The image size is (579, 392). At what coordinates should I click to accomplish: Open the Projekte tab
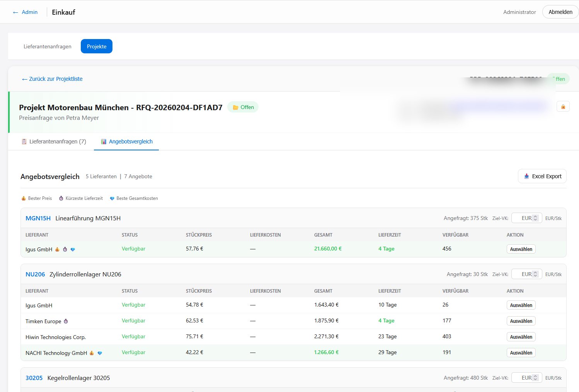97,46
